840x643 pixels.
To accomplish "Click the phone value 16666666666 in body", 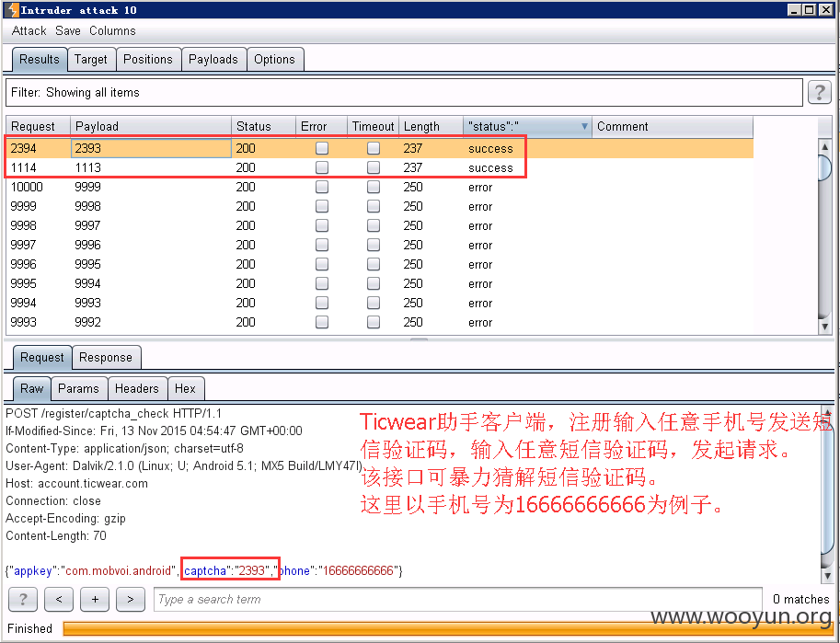I will pyautogui.click(x=359, y=570).
